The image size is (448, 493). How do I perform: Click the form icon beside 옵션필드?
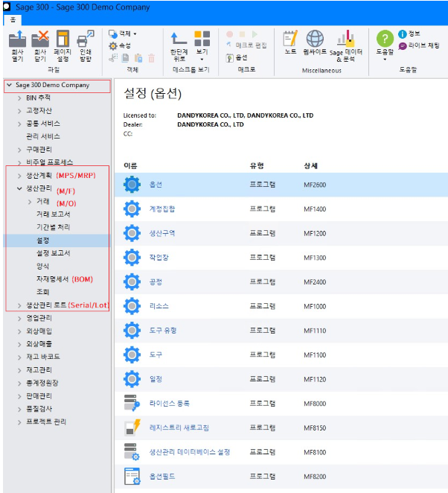[x=132, y=476]
